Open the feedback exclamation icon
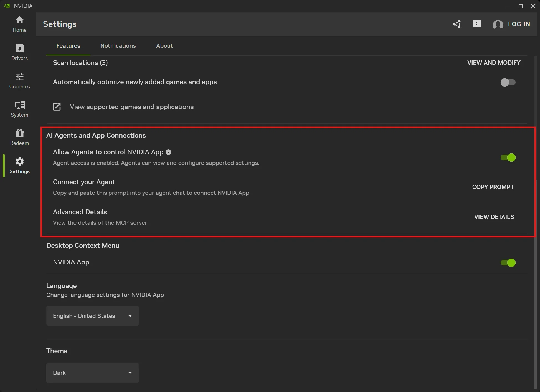Image resolution: width=540 pixels, height=392 pixels. (476, 24)
